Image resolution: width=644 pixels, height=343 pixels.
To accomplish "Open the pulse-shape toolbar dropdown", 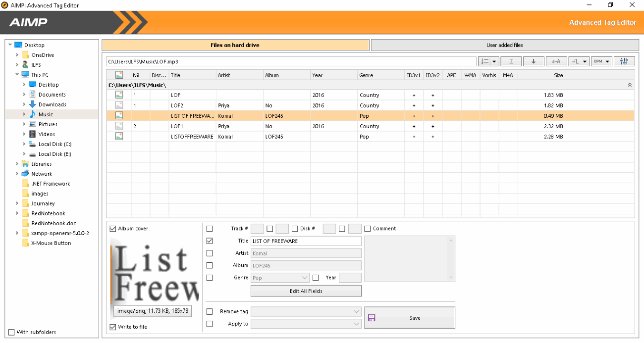I will pos(579,61).
